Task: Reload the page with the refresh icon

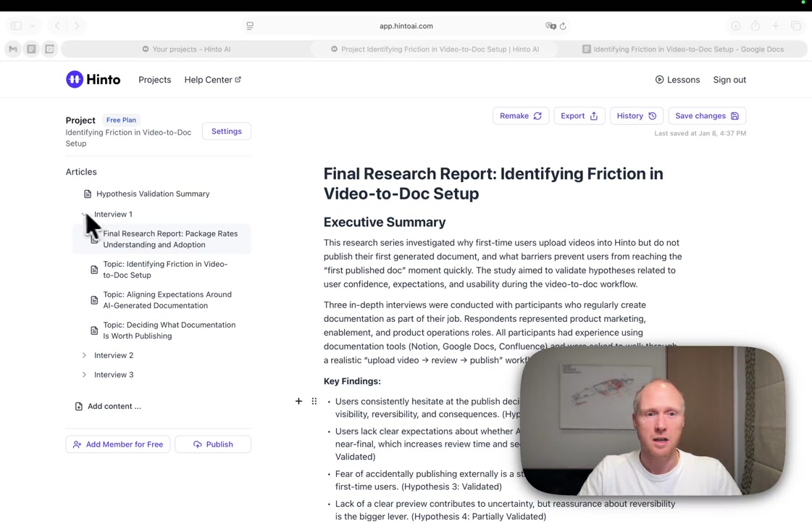Action: (563, 26)
